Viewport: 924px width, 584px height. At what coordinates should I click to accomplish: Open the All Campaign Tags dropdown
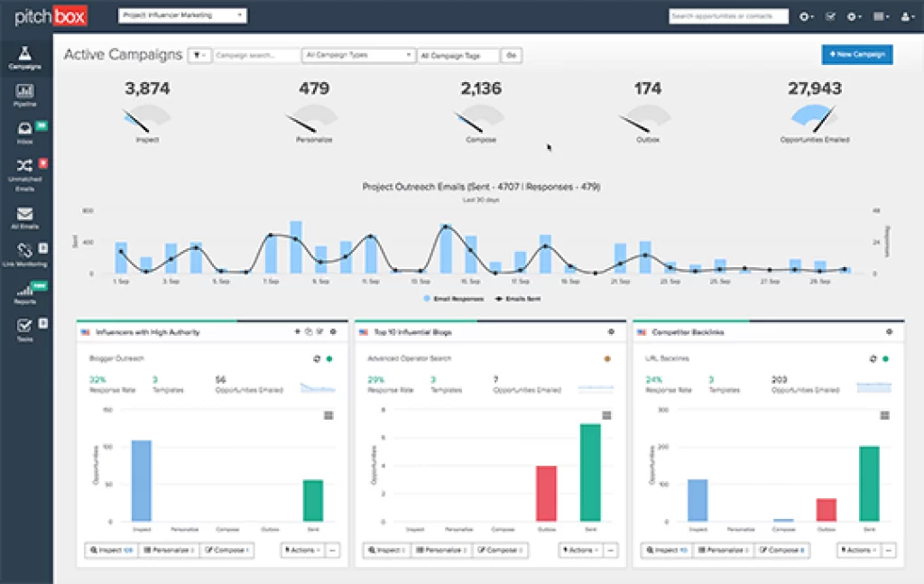click(x=460, y=55)
